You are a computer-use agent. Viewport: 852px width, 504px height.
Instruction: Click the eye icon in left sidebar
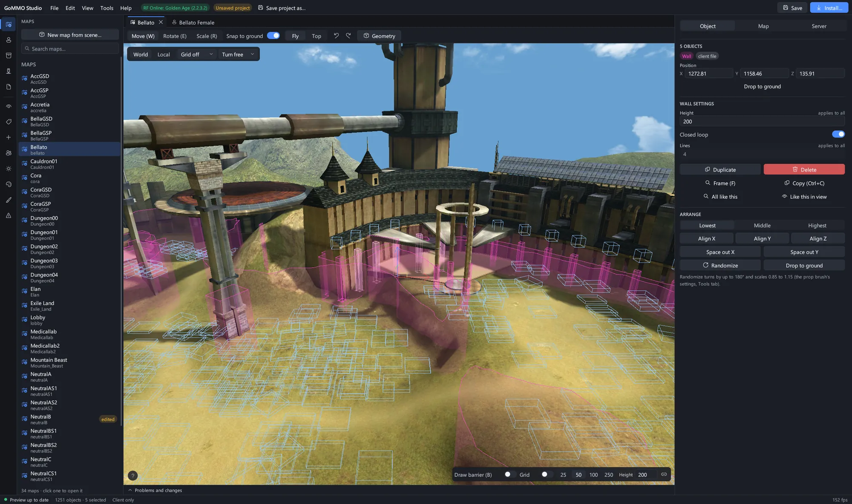pos(9,106)
